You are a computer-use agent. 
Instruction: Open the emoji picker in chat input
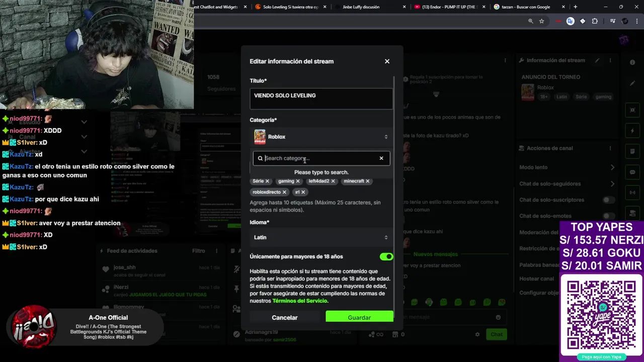tap(498, 317)
